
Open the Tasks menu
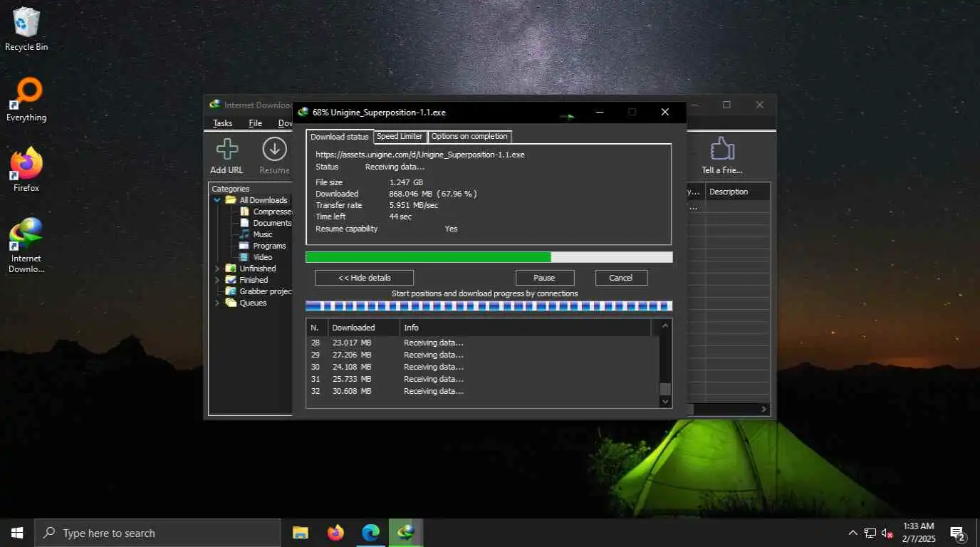[x=223, y=123]
